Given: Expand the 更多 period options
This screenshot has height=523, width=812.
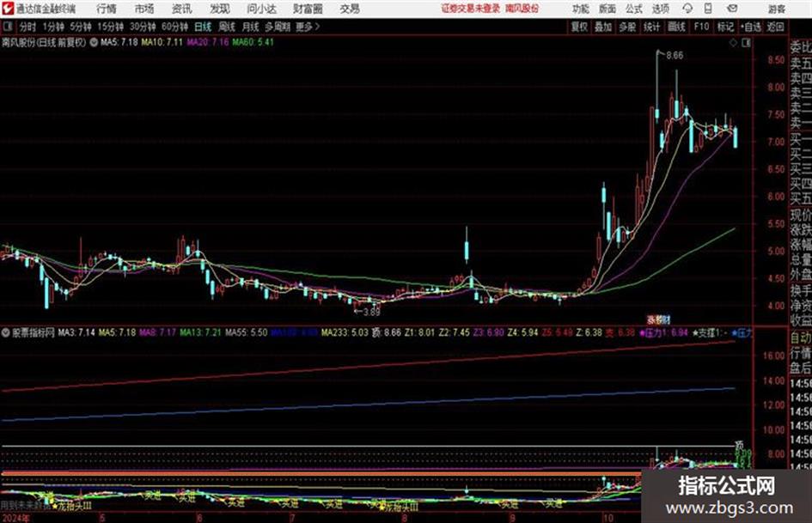Looking at the screenshot, I should [308, 27].
